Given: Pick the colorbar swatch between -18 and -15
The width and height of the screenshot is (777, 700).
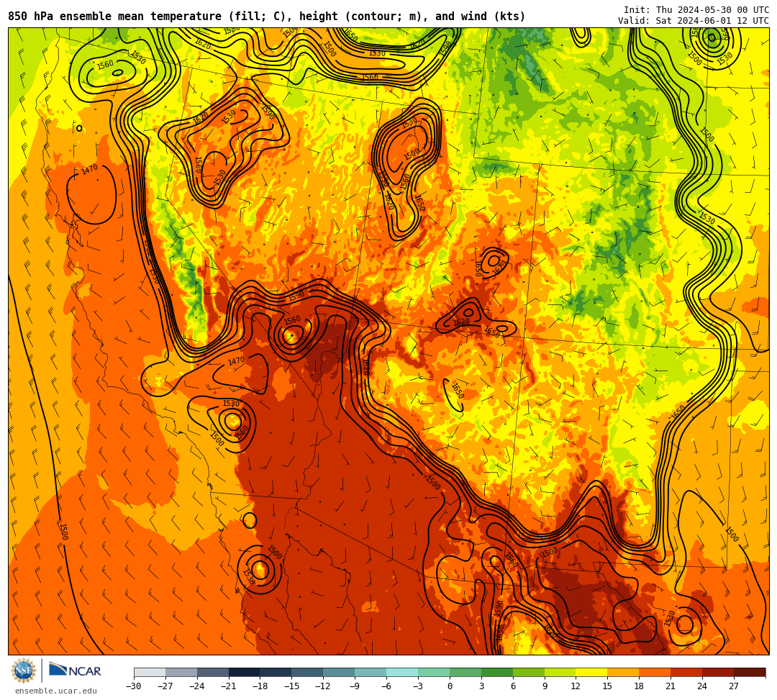Looking at the screenshot, I should [276, 672].
